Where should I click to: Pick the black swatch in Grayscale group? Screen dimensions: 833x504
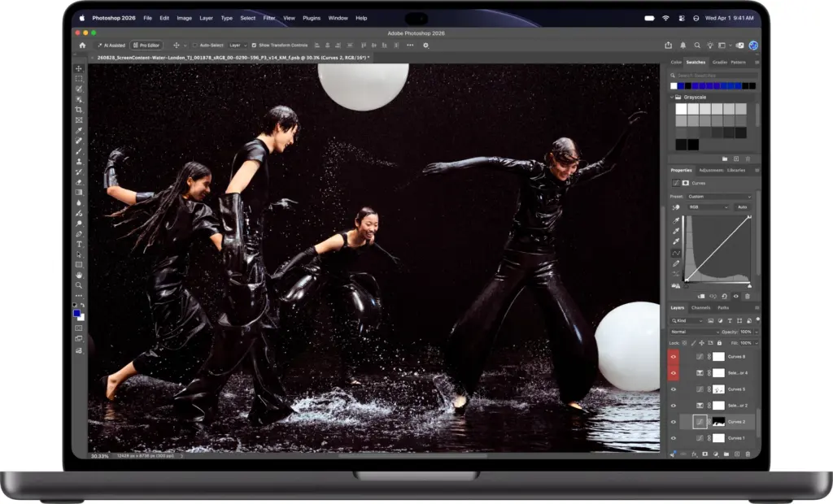point(693,145)
